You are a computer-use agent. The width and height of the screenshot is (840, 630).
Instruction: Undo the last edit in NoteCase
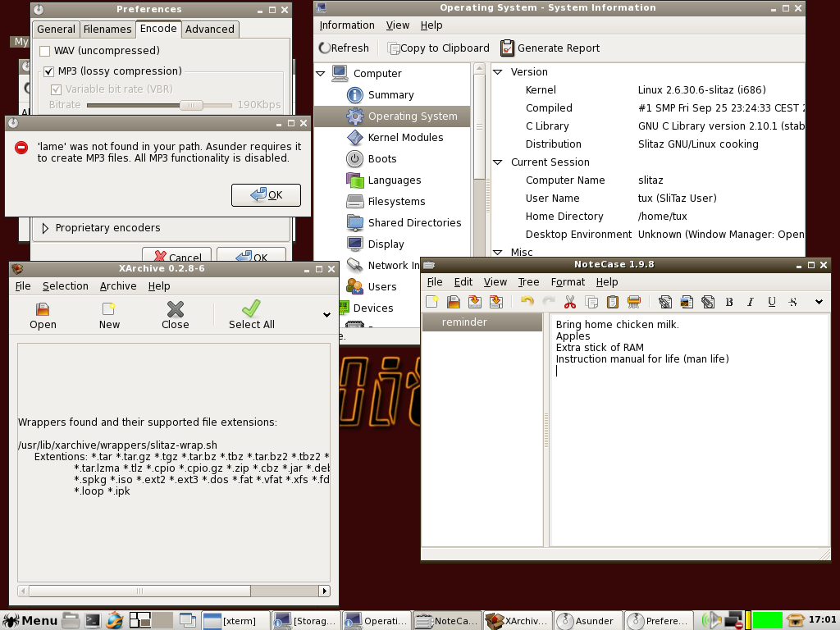click(x=527, y=302)
